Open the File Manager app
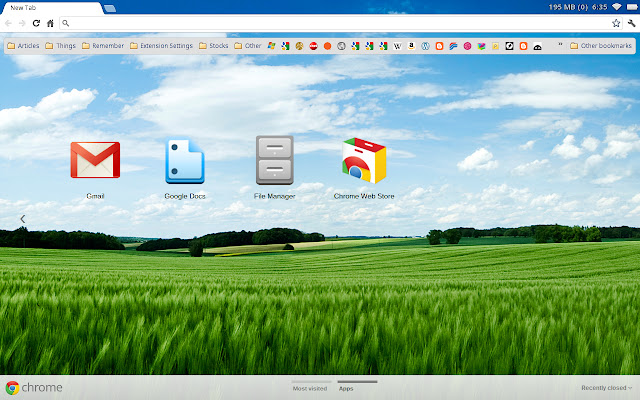Image resolution: width=640 pixels, height=400 pixels. click(x=274, y=160)
